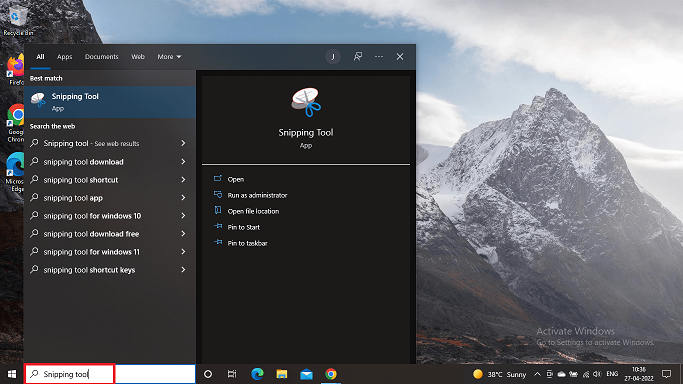The height and width of the screenshot is (384, 683).
Task: Click the network tray icon
Action: (585, 374)
